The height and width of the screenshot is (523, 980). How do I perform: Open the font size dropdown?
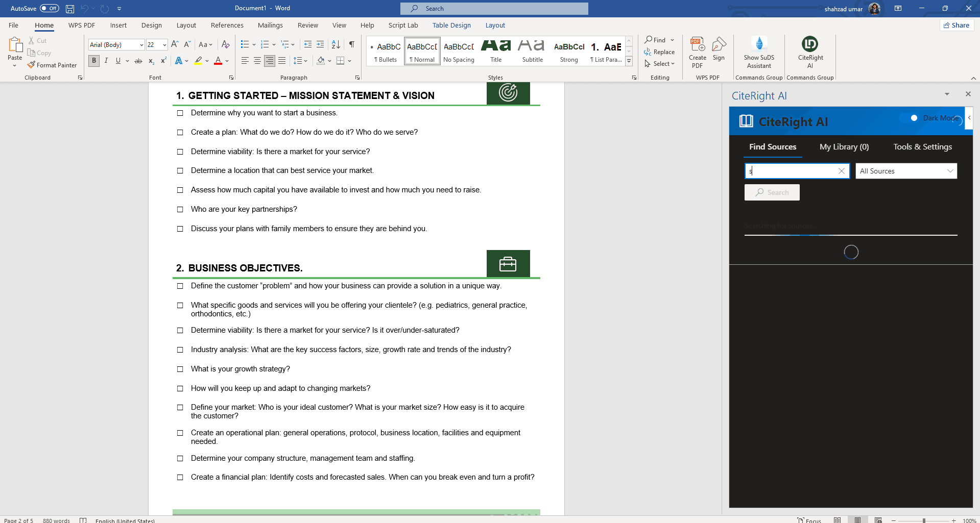pyautogui.click(x=164, y=45)
